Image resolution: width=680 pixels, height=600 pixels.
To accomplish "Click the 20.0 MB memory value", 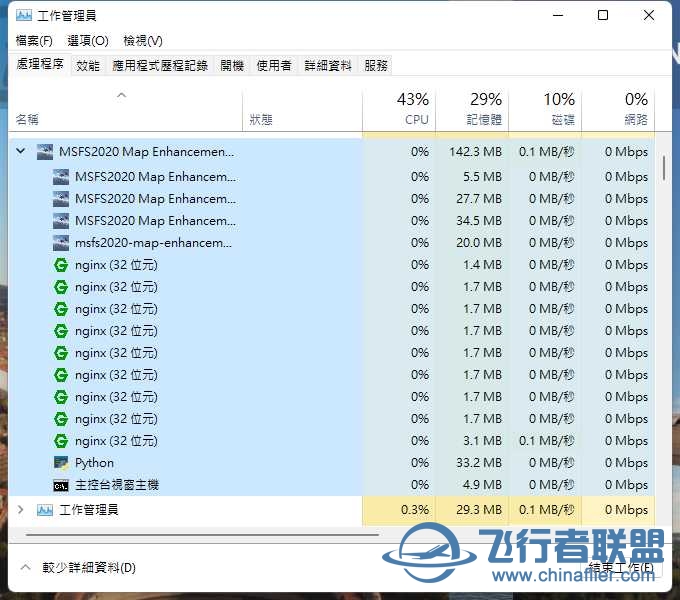I will (479, 243).
